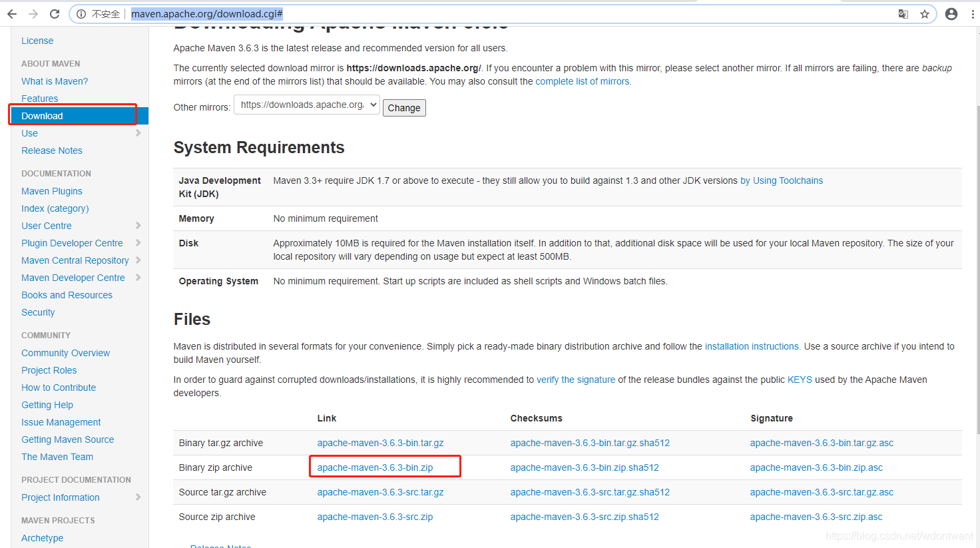Expand the User Centre chevron
Screen dimensions: 980x548
click(138, 226)
